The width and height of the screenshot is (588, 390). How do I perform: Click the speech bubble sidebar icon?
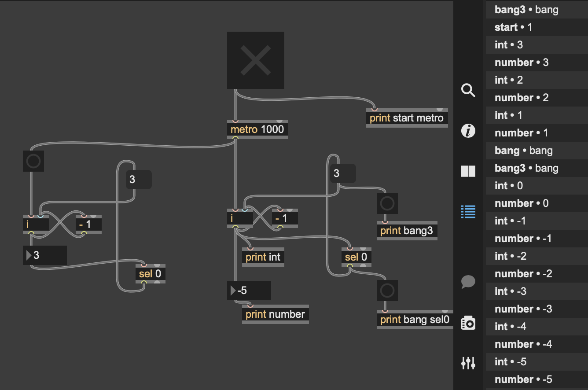click(468, 282)
